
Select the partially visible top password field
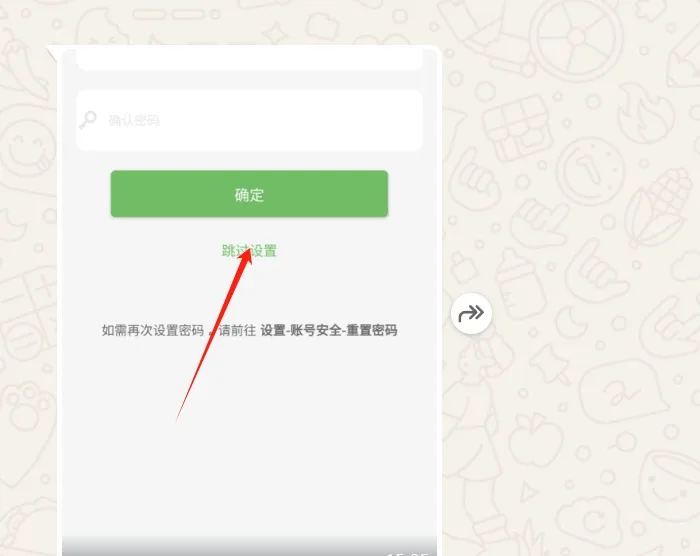point(249,59)
